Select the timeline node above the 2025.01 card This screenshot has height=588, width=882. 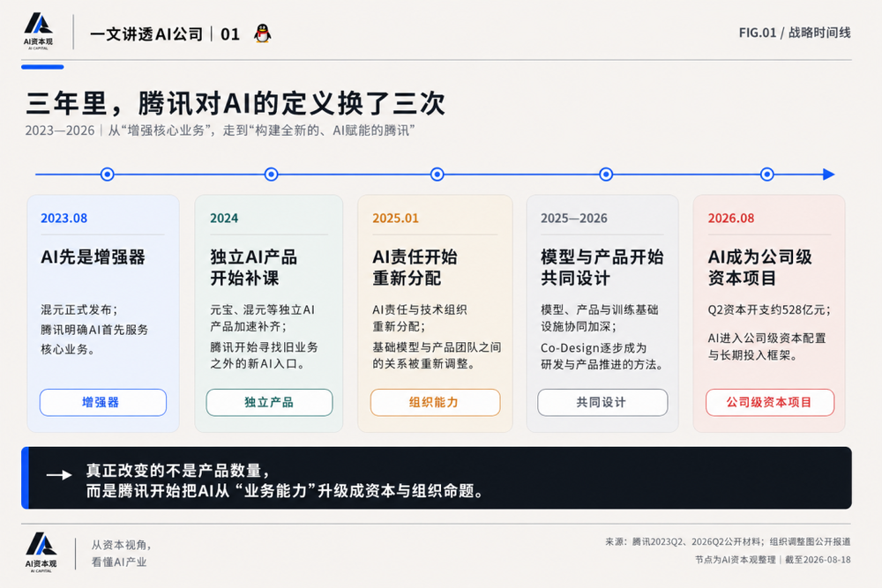click(437, 175)
